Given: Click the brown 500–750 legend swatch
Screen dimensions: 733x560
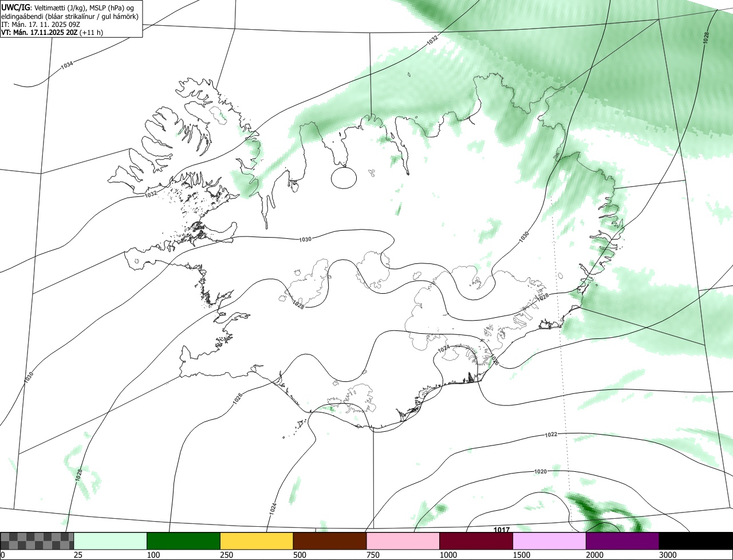Looking at the screenshot, I should coord(330,541).
